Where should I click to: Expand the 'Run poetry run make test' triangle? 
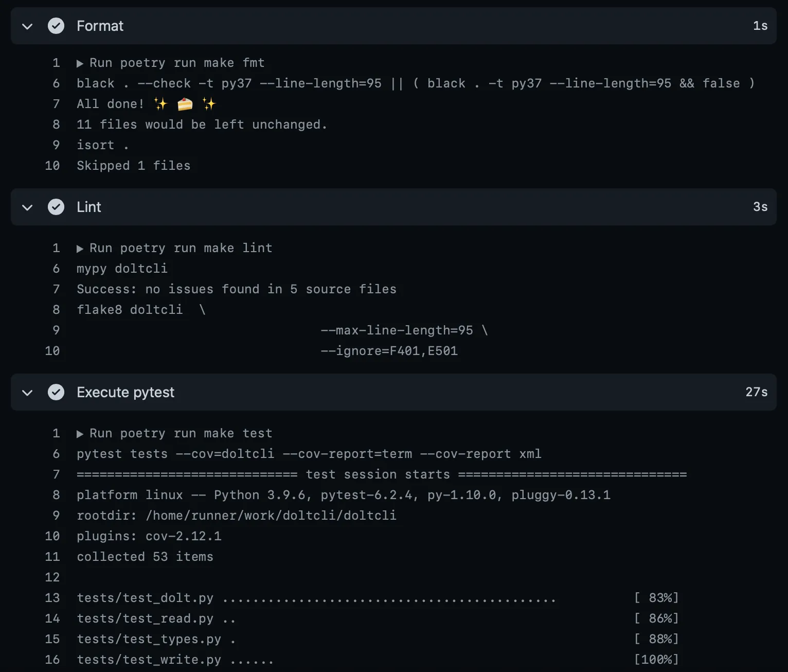click(80, 434)
